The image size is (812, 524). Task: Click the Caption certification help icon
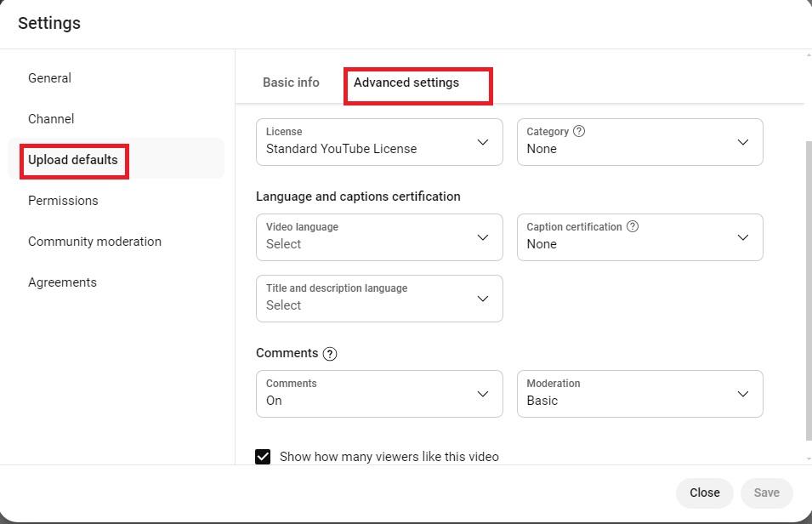click(x=633, y=226)
